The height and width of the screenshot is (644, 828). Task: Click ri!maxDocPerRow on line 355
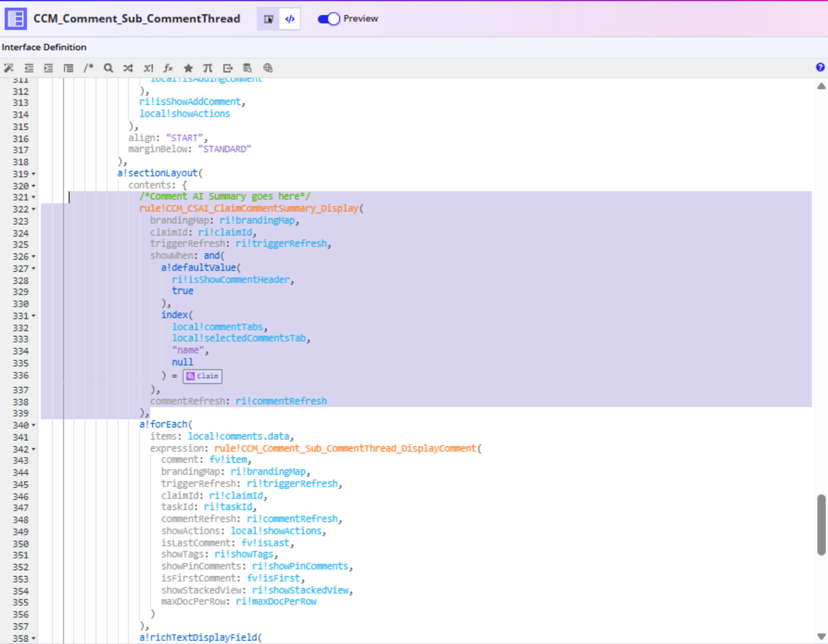(276, 602)
